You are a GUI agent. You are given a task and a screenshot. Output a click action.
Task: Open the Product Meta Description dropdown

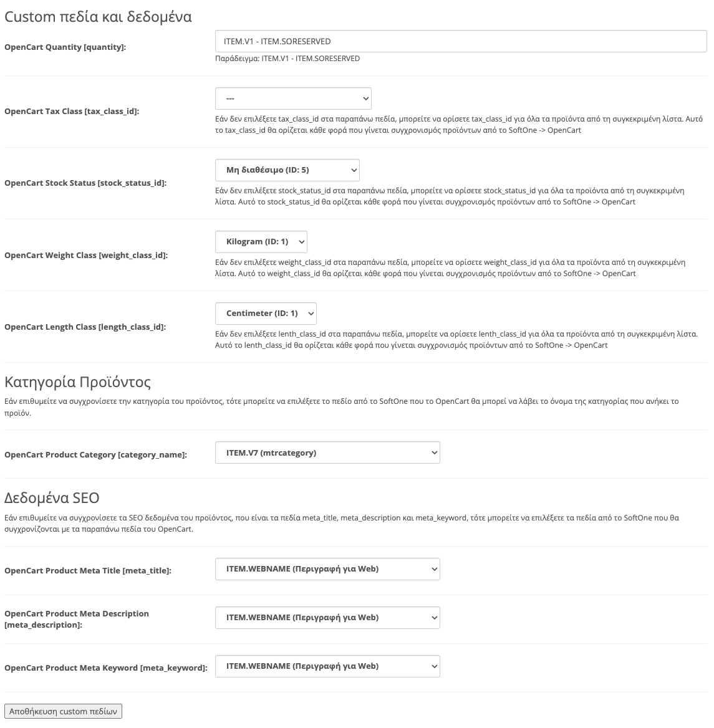coord(327,618)
